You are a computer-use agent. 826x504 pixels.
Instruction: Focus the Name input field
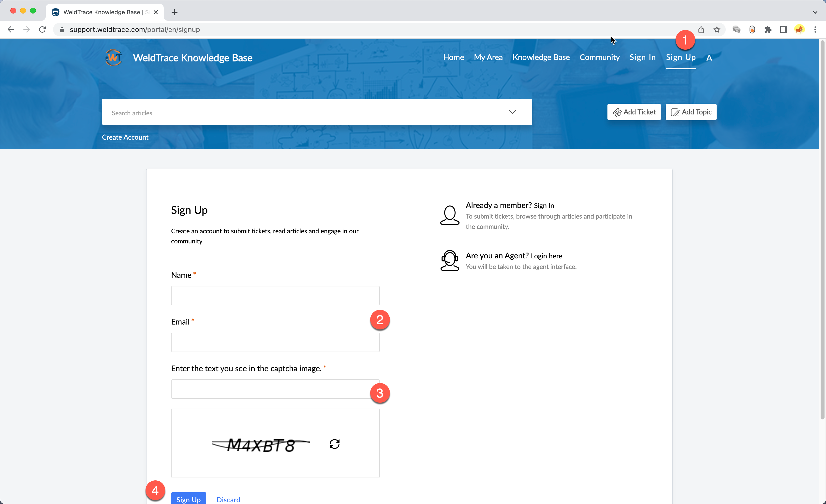point(275,296)
